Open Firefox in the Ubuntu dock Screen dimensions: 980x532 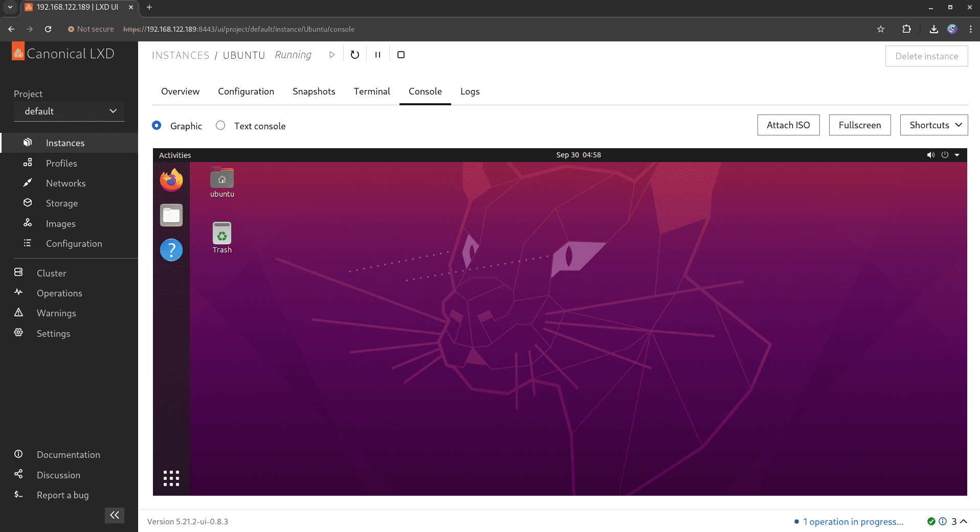[171, 180]
